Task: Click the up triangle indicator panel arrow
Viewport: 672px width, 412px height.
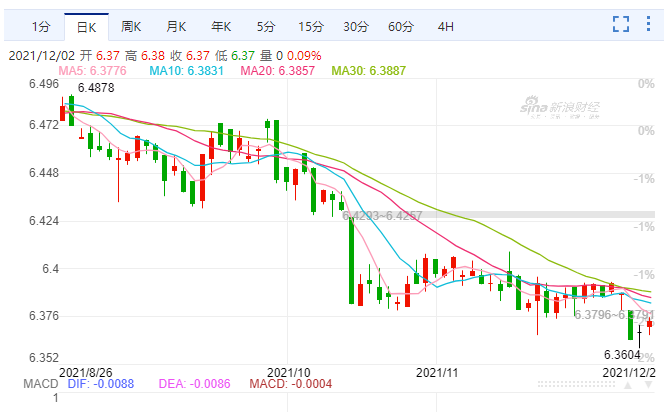Action: tap(628, 385)
